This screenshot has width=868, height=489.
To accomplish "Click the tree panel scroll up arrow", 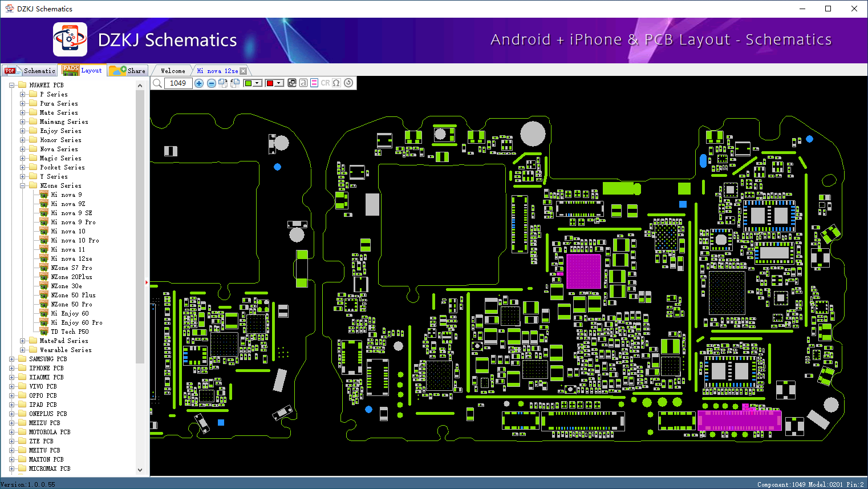I will pos(140,86).
